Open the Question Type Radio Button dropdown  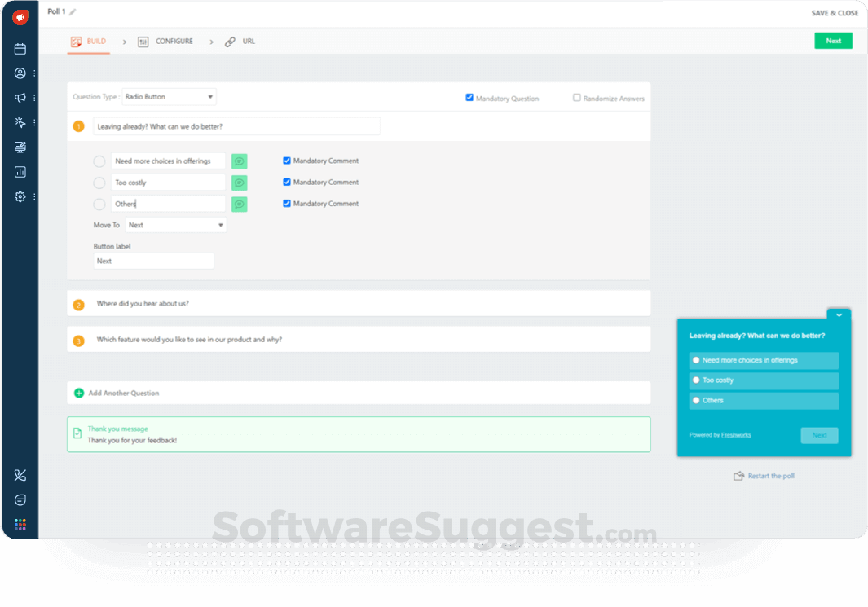coord(169,97)
